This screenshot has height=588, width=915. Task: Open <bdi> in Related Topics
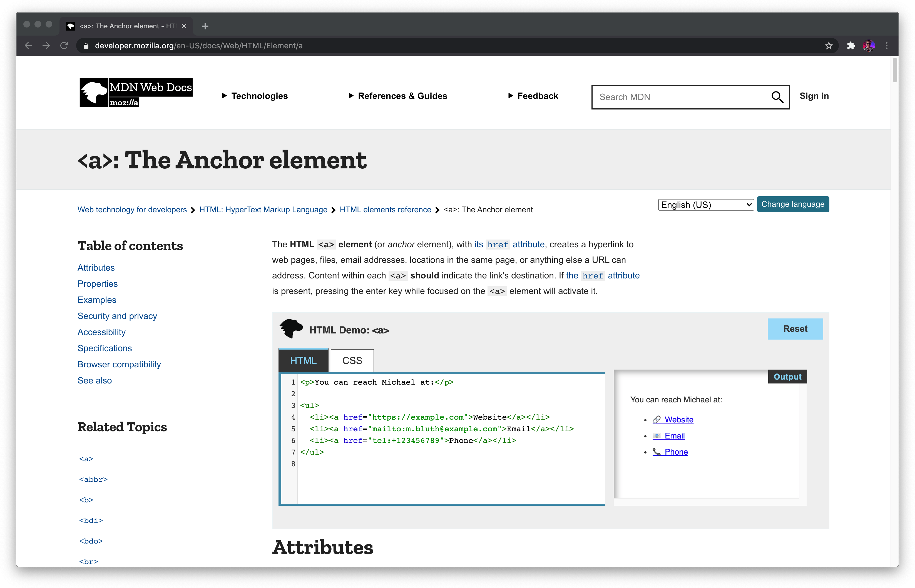[91, 520]
